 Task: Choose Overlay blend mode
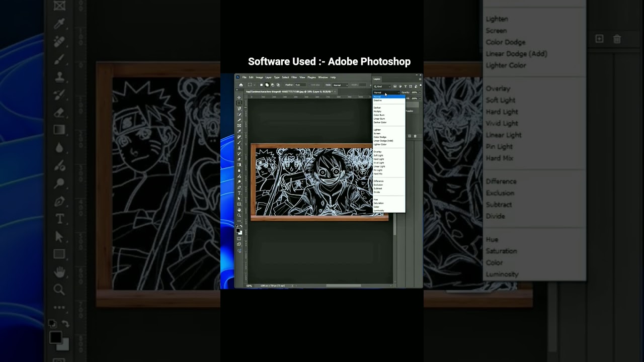(378, 152)
